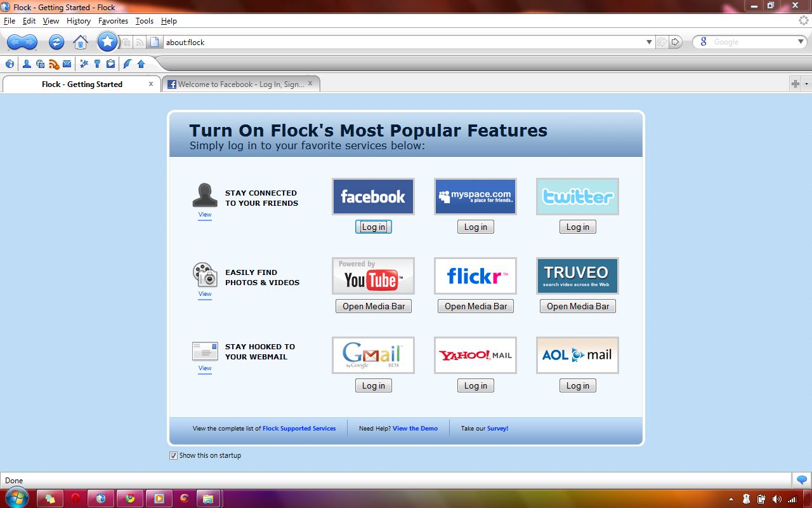Click the back/forward navigation button
The width and height of the screenshot is (812, 508).
[22, 43]
